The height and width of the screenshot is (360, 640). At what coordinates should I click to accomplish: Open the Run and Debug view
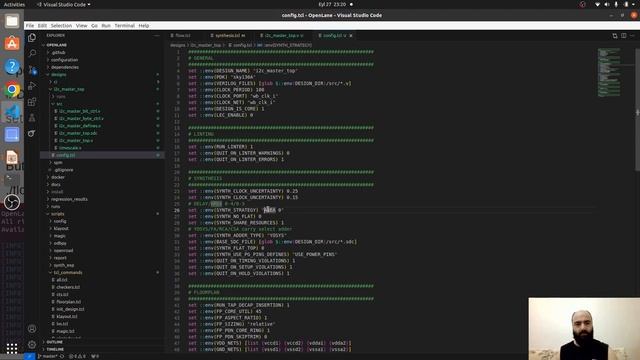point(32,86)
